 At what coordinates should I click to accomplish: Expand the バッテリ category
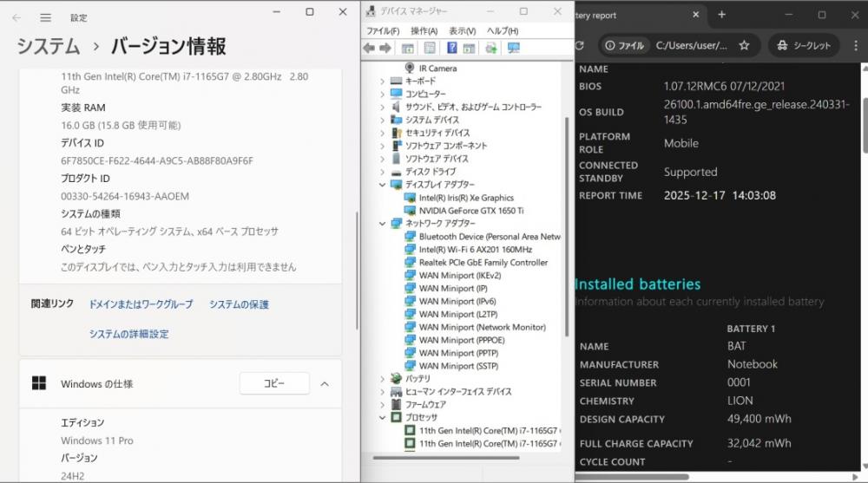(382, 378)
